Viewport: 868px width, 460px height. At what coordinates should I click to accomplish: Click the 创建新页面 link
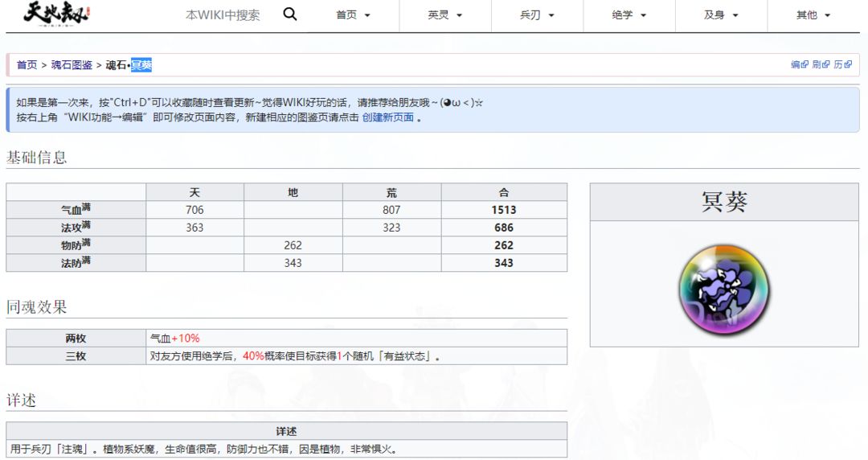pyautogui.click(x=387, y=117)
